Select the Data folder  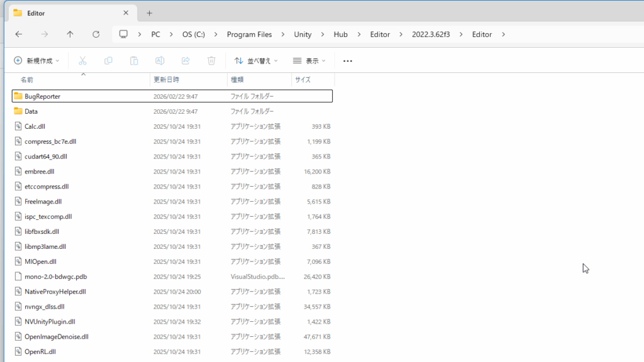31,111
